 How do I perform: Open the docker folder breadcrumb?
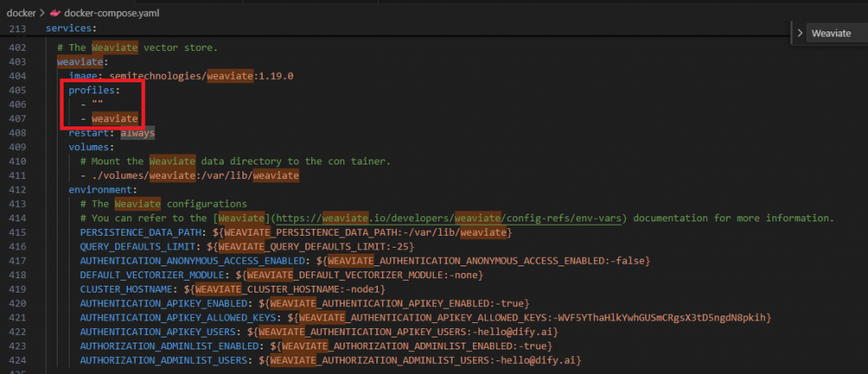(21, 13)
